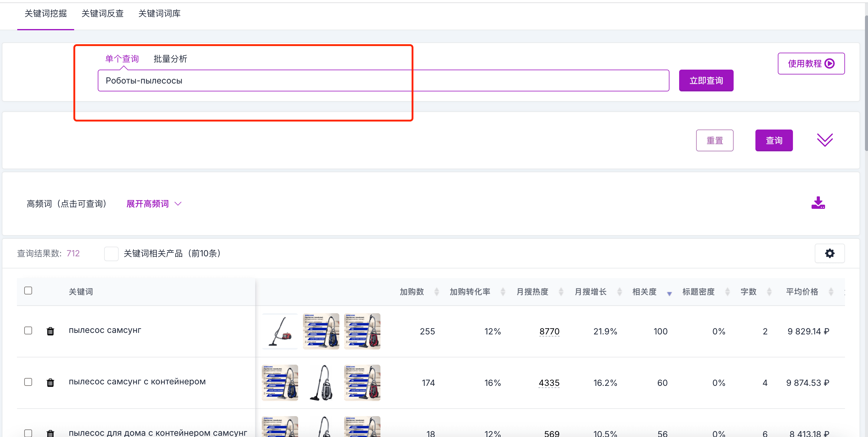Sort by 加购数 column arrows

point(437,292)
